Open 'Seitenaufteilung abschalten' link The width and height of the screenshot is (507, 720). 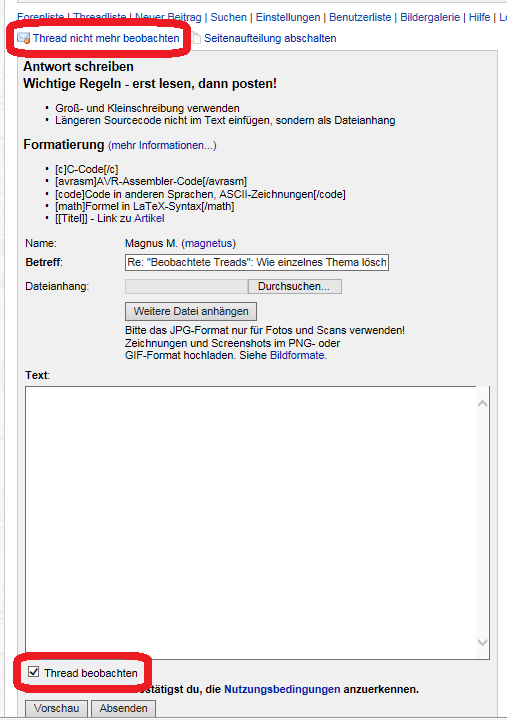click(270, 38)
